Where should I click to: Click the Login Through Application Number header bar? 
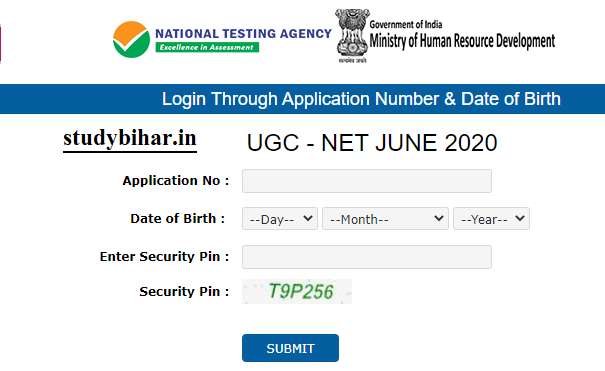[x=302, y=99]
